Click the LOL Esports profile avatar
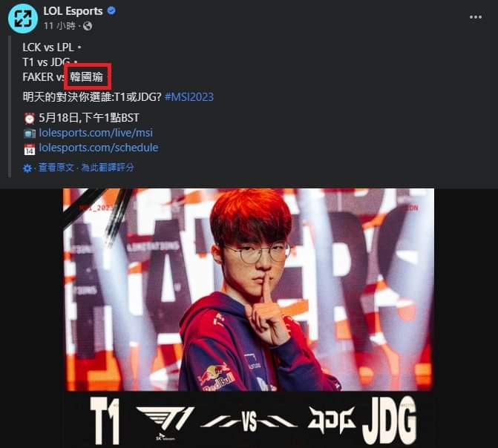498x448 pixels. pos(23,19)
